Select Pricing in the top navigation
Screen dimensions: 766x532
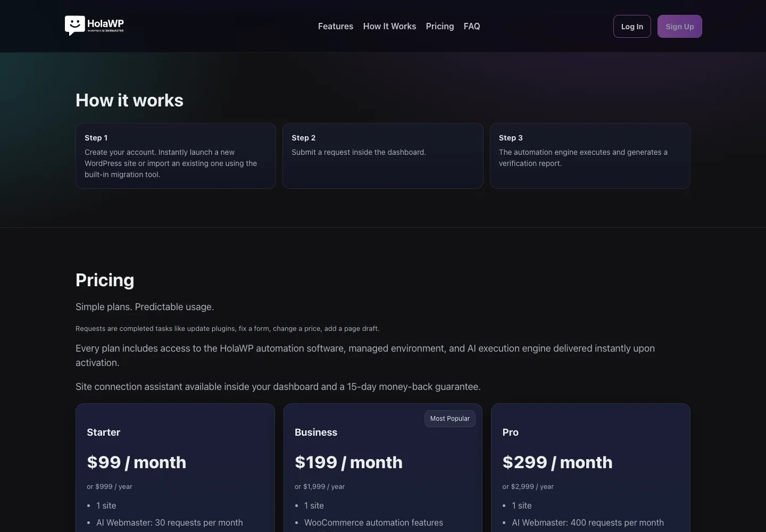pos(440,26)
